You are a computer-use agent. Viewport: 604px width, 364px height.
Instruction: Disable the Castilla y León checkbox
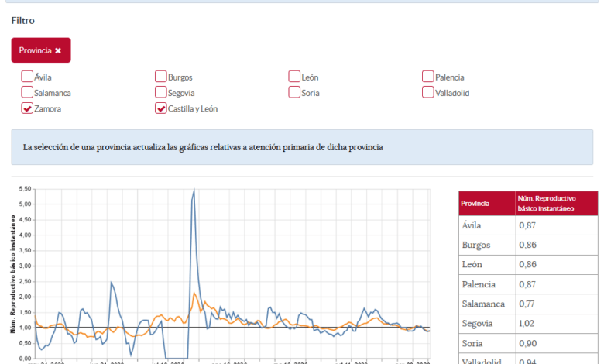pos(161,108)
